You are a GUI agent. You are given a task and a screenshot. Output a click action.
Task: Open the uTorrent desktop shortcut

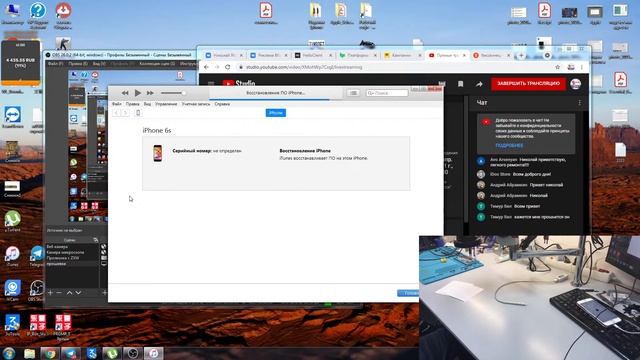pyautogui.click(x=12, y=221)
